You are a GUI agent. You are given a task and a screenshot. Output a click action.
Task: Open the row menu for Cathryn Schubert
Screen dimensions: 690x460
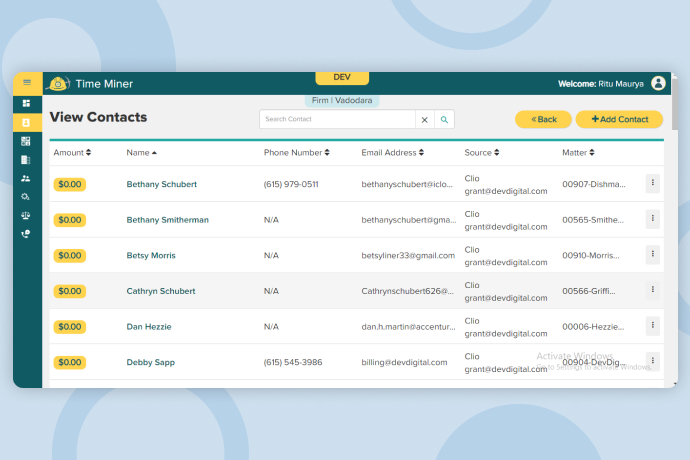(x=653, y=290)
